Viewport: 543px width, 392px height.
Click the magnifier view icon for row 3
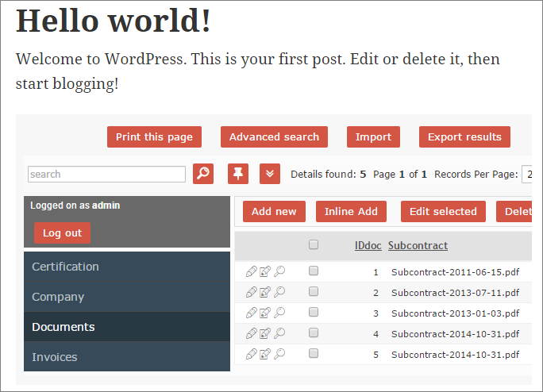click(x=279, y=313)
